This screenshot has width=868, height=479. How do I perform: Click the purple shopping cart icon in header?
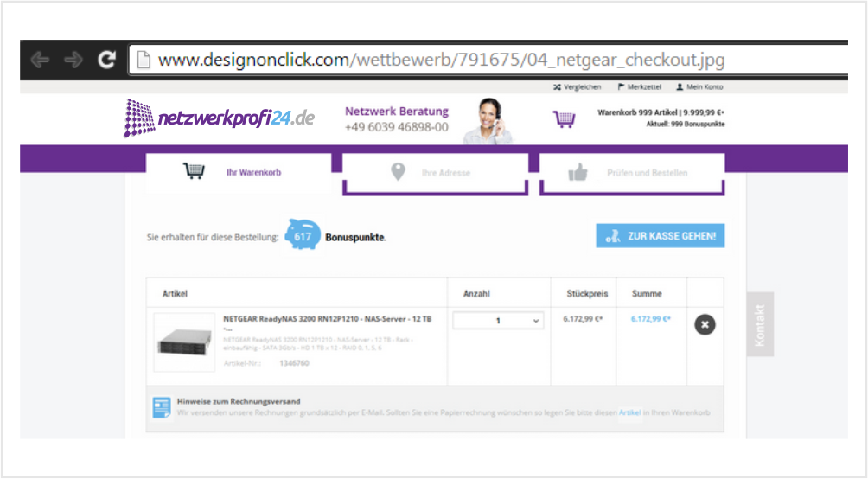(x=564, y=119)
